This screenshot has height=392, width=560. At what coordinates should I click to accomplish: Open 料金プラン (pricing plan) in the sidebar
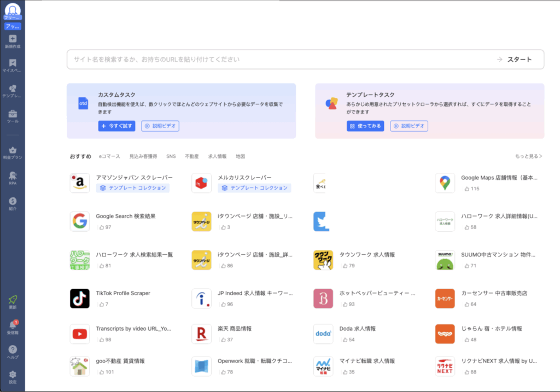pos(13,151)
